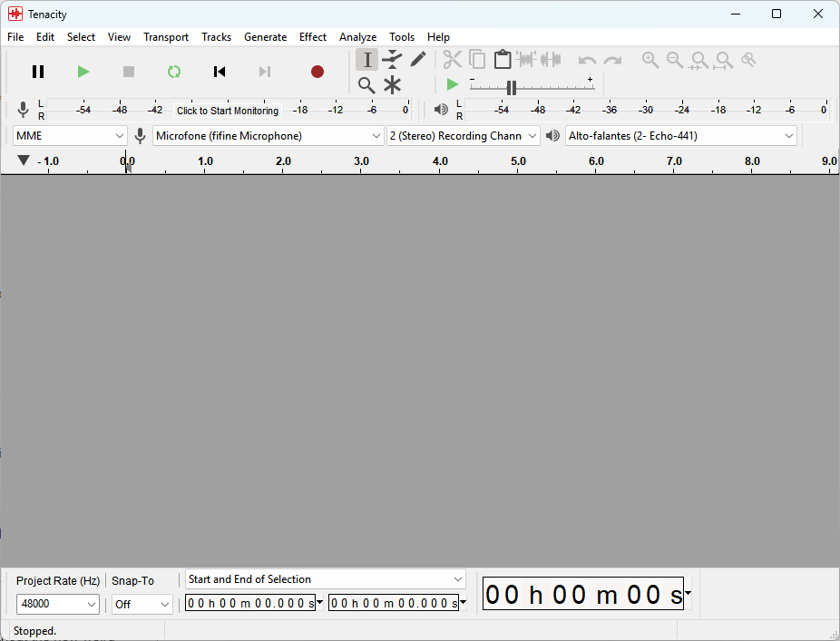Screen dimensions: 840x641
Task: Click the Zoom In icon
Action: click(x=650, y=60)
